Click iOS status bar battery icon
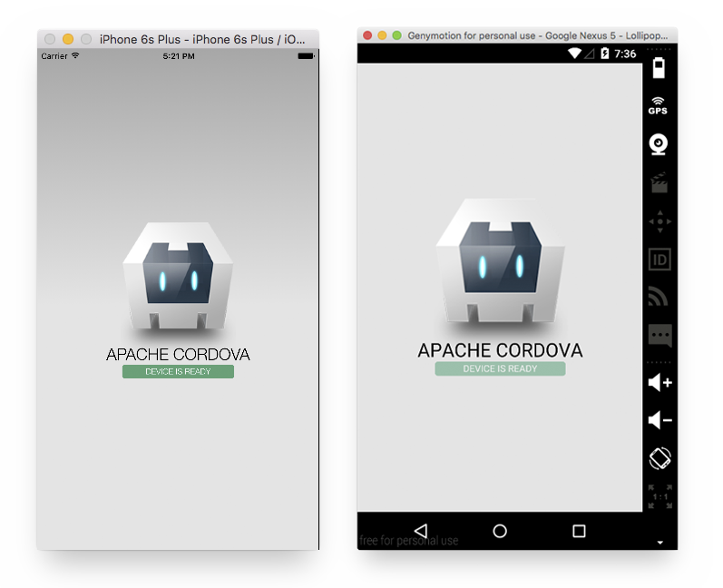Screen dimensions: 723x588 point(307,56)
